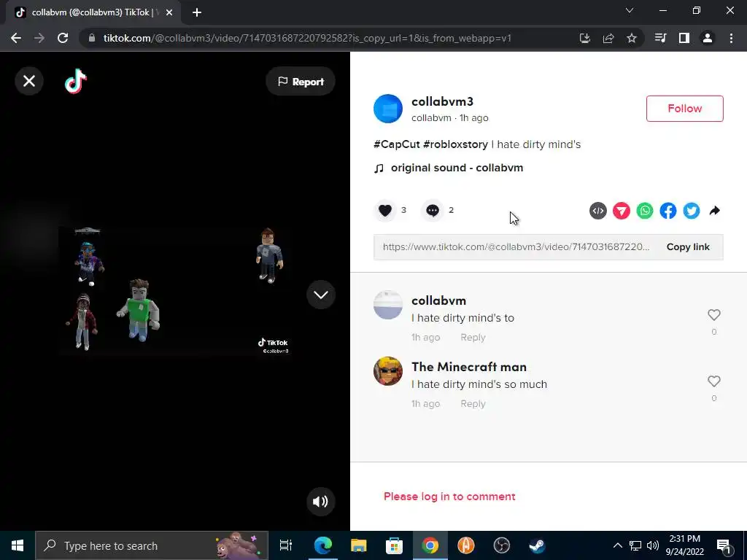Like the collabvm comment
Image resolution: width=747 pixels, height=560 pixels.
[713, 315]
